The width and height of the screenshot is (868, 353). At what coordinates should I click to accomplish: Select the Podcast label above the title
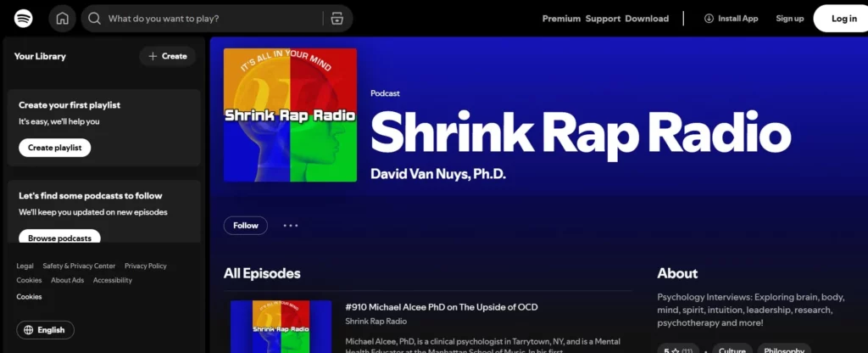click(x=386, y=93)
